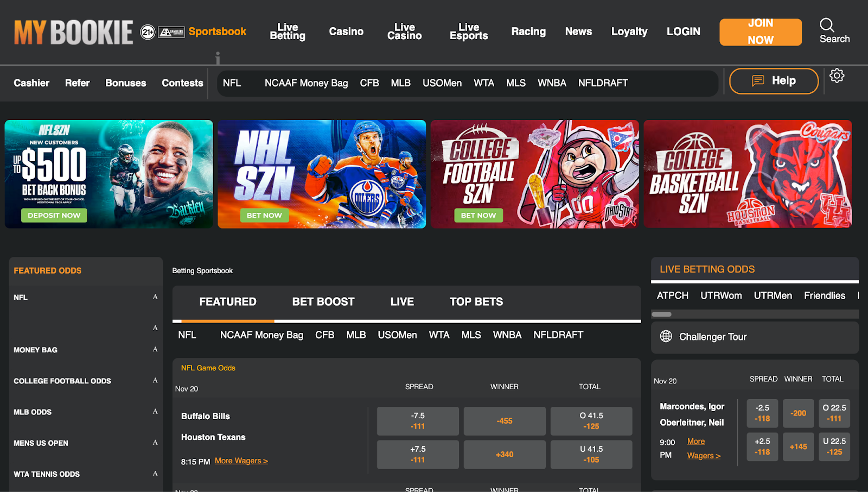The width and height of the screenshot is (868, 492).
Task: Open More Wagers link for Bills game
Action: tap(241, 461)
